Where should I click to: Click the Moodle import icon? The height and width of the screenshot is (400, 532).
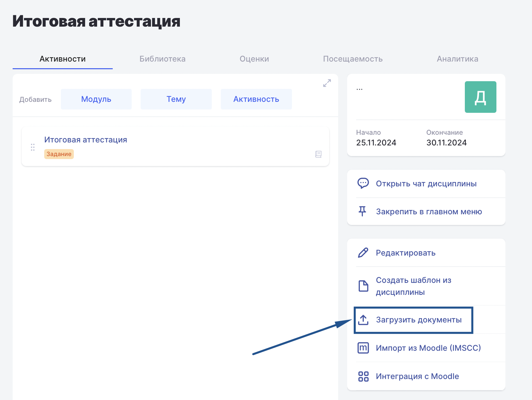363,348
